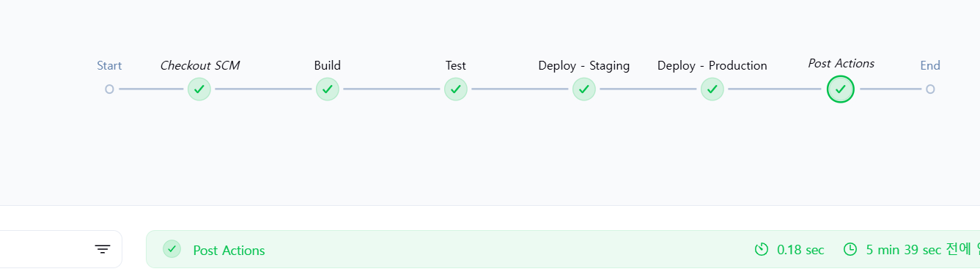Click the clock icon near 5 min 39 sec
The image size is (980, 277).
pos(850,250)
